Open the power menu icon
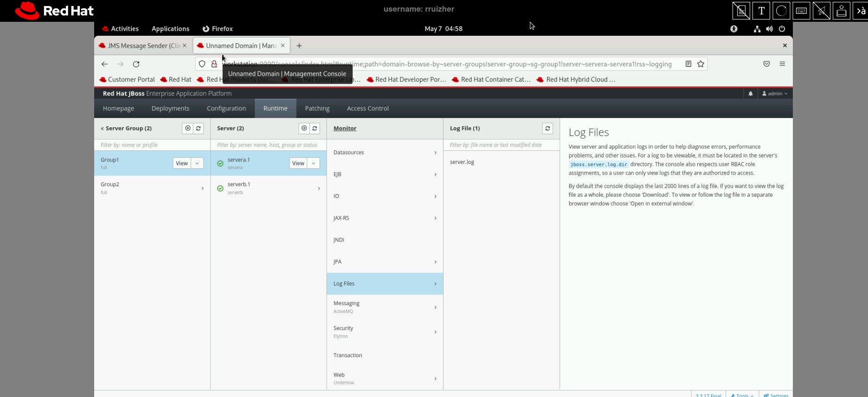The width and height of the screenshot is (868, 397). pyautogui.click(x=782, y=29)
